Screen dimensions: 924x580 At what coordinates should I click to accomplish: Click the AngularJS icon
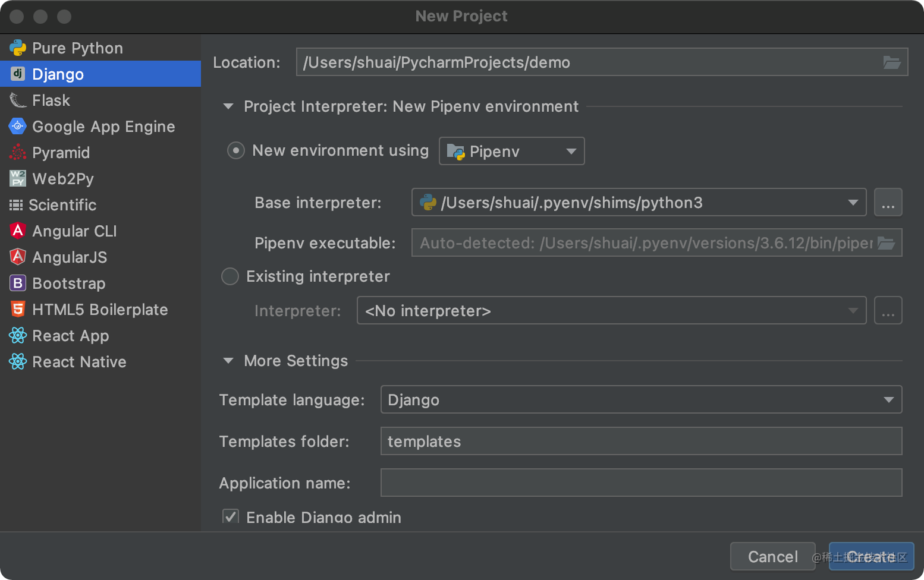18,257
